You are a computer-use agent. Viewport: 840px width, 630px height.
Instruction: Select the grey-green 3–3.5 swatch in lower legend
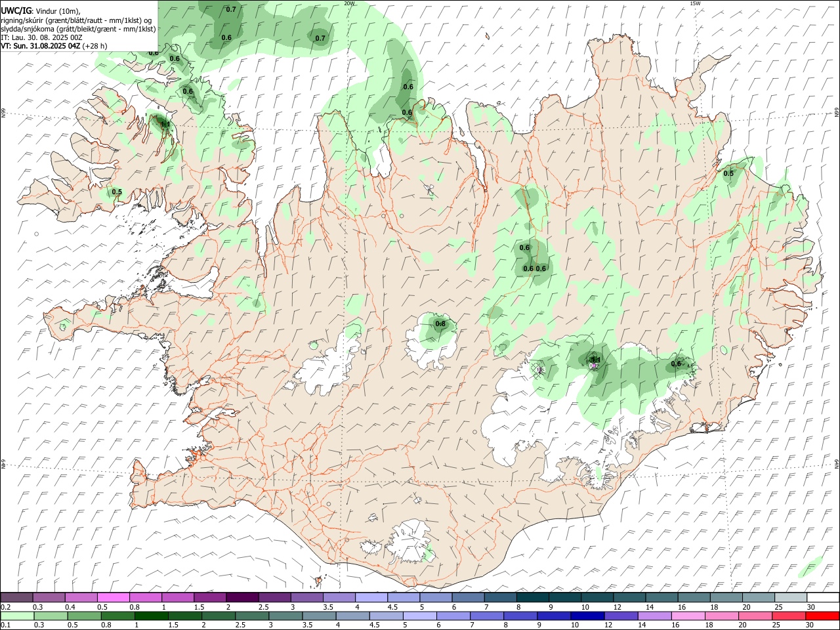pos(286,616)
